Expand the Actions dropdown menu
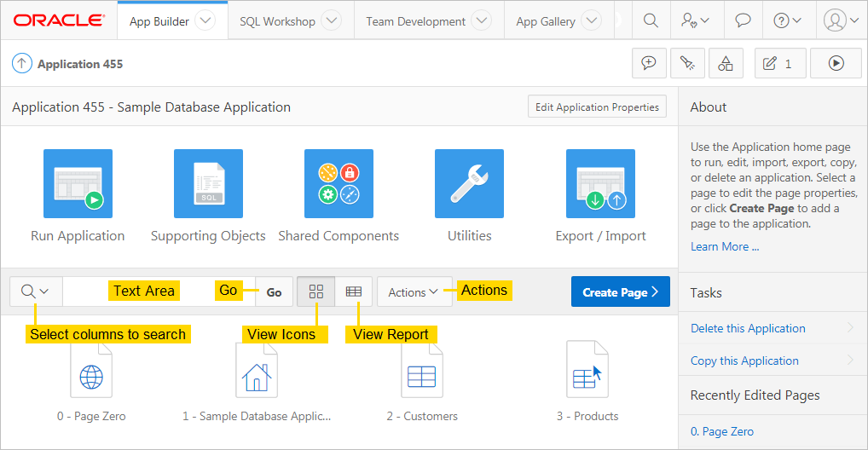 (x=414, y=291)
